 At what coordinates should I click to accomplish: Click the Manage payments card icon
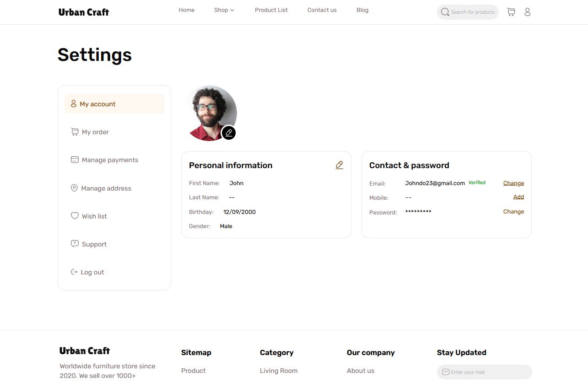pos(75,160)
